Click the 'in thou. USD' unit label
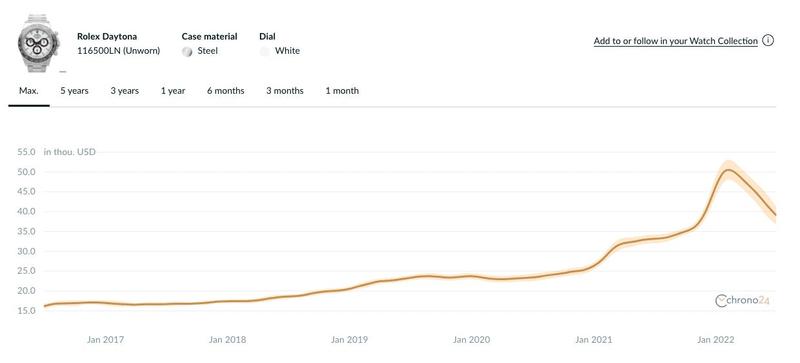Image resolution: width=800 pixels, height=363 pixels. tap(69, 152)
